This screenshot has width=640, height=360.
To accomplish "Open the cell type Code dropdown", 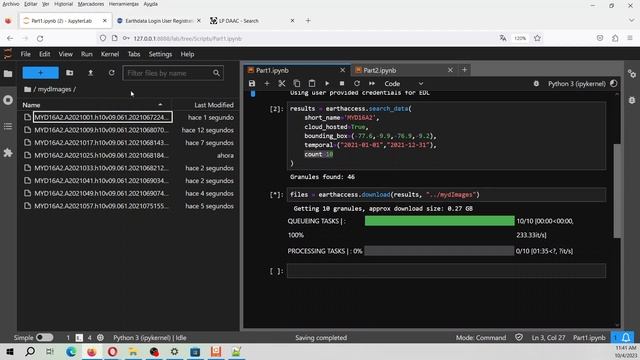I will coord(404,83).
